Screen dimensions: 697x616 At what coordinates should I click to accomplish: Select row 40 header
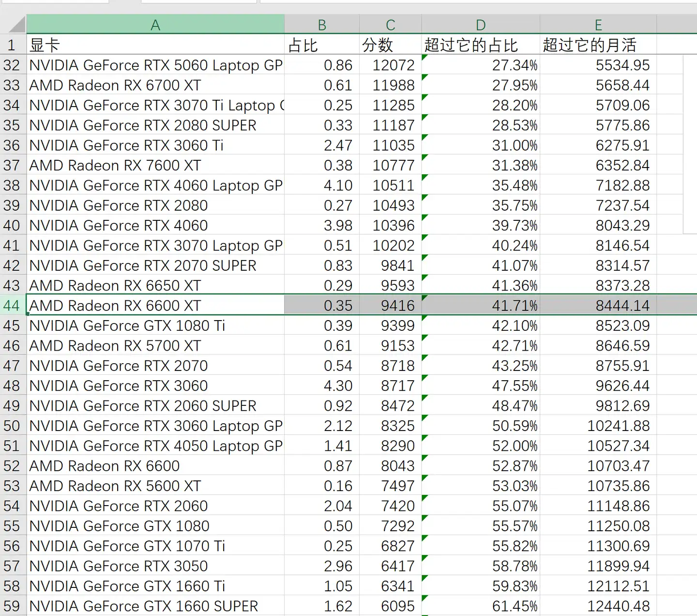13,225
